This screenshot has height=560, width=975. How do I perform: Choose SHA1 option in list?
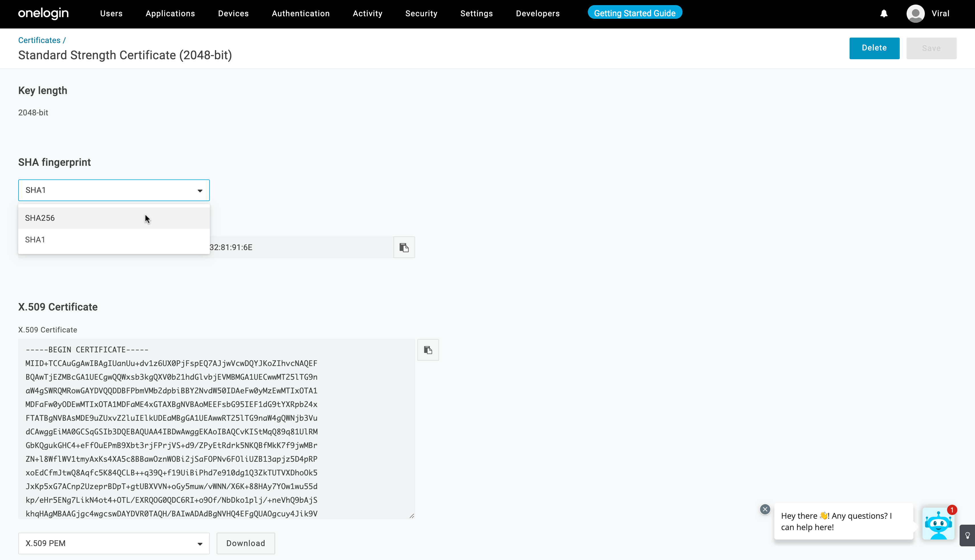(x=35, y=240)
